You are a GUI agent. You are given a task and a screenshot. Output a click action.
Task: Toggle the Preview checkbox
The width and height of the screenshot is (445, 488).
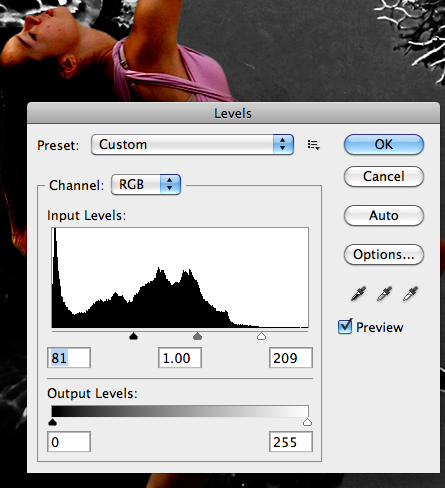pos(345,327)
